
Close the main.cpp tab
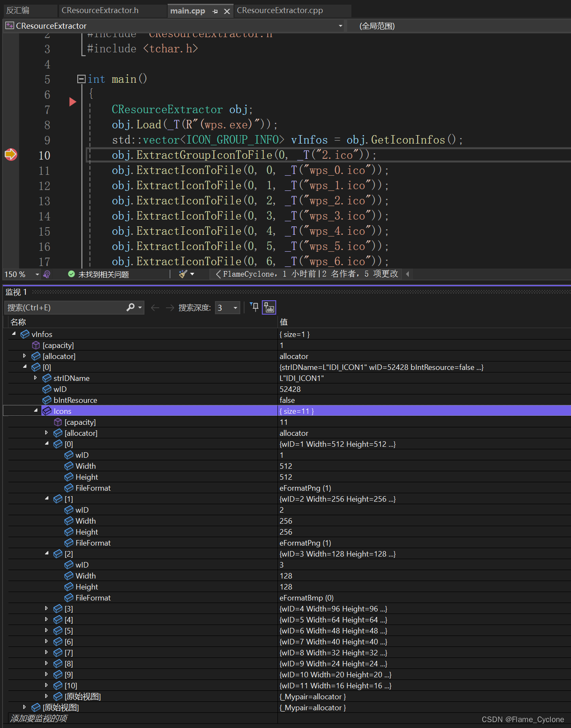point(227,11)
